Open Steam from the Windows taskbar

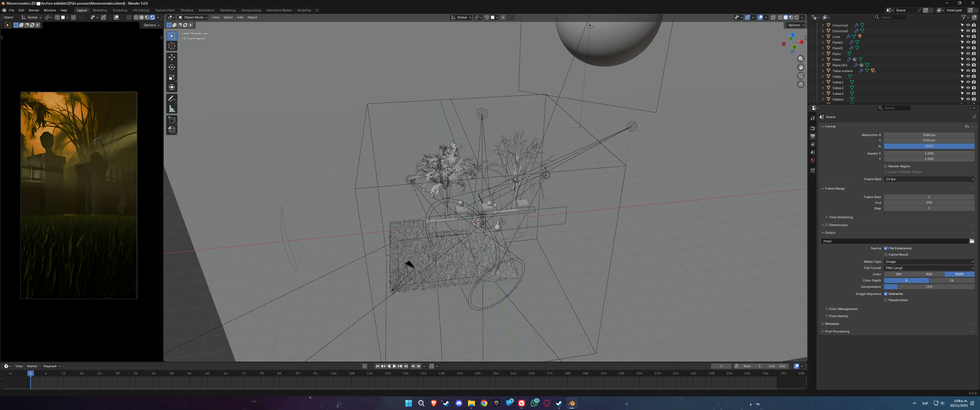[446, 403]
